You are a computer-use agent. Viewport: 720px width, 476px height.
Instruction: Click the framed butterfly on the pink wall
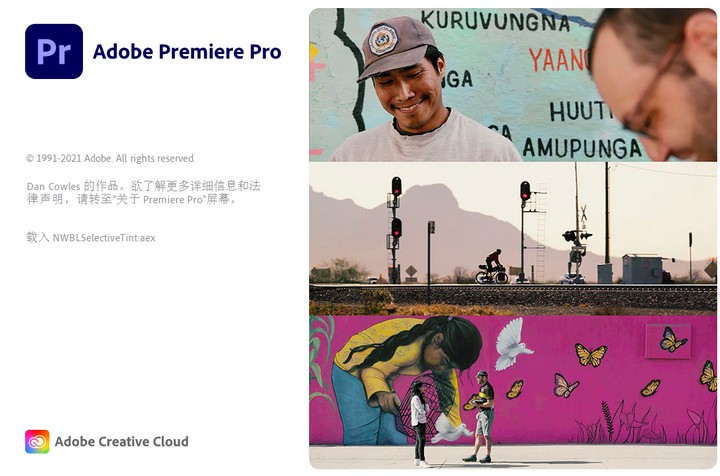(x=668, y=341)
